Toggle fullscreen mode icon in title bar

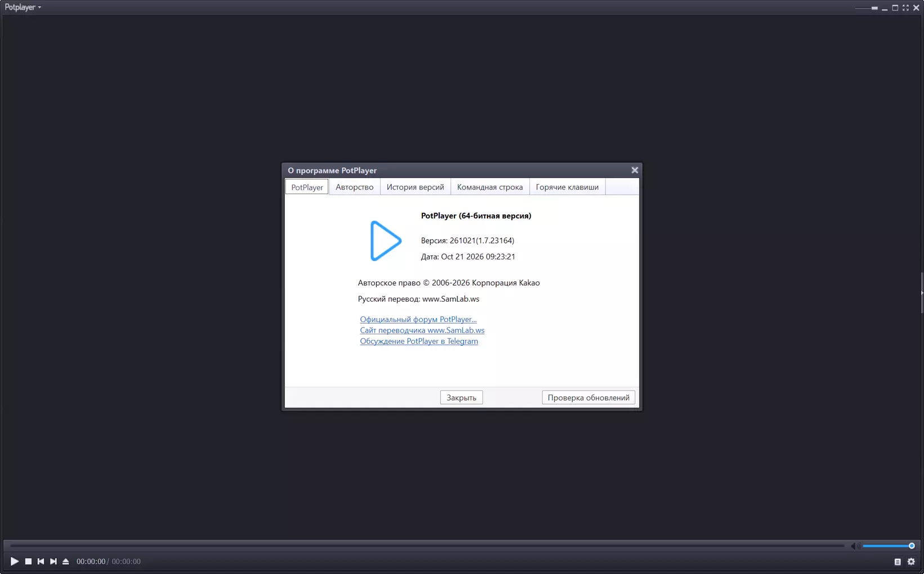905,7
